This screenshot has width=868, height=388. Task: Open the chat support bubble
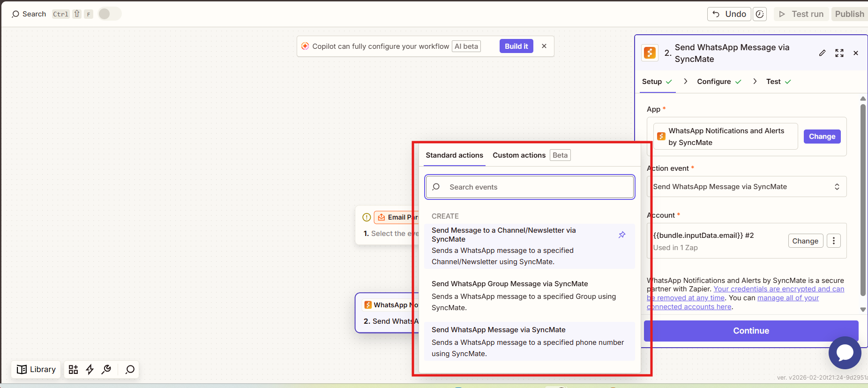click(x=845, y=353)
